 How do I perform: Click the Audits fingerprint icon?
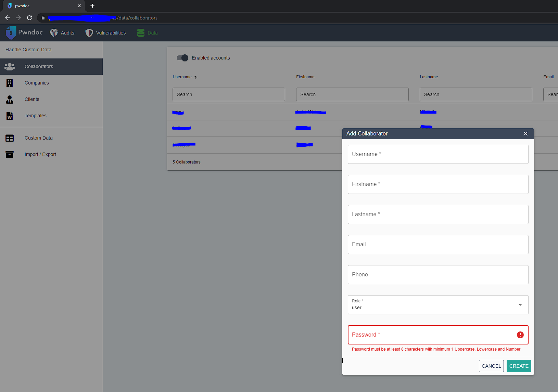pyautogui.click(x=54, y=32)
